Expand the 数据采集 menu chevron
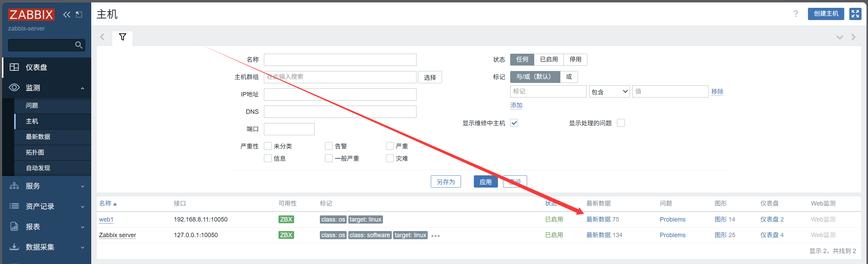 (x=82, y=248)
